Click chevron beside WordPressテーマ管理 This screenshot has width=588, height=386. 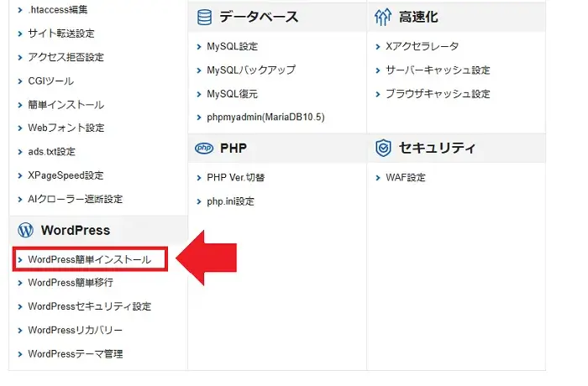(x=20, y=354)
